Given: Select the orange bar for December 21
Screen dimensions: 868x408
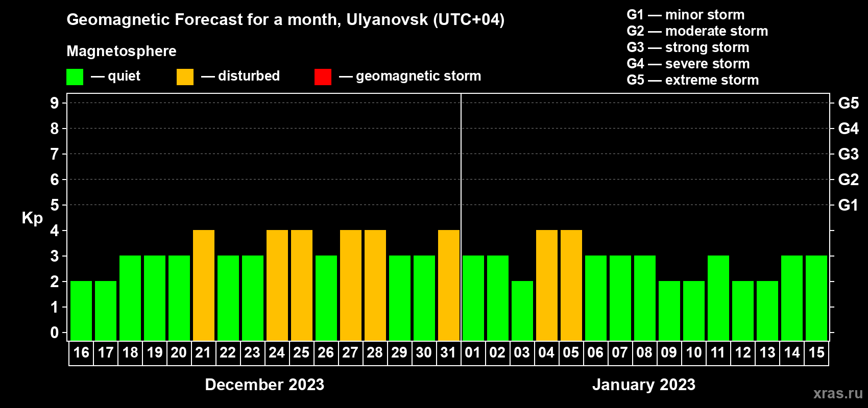Looking at the screenshot, I should 204,285.
